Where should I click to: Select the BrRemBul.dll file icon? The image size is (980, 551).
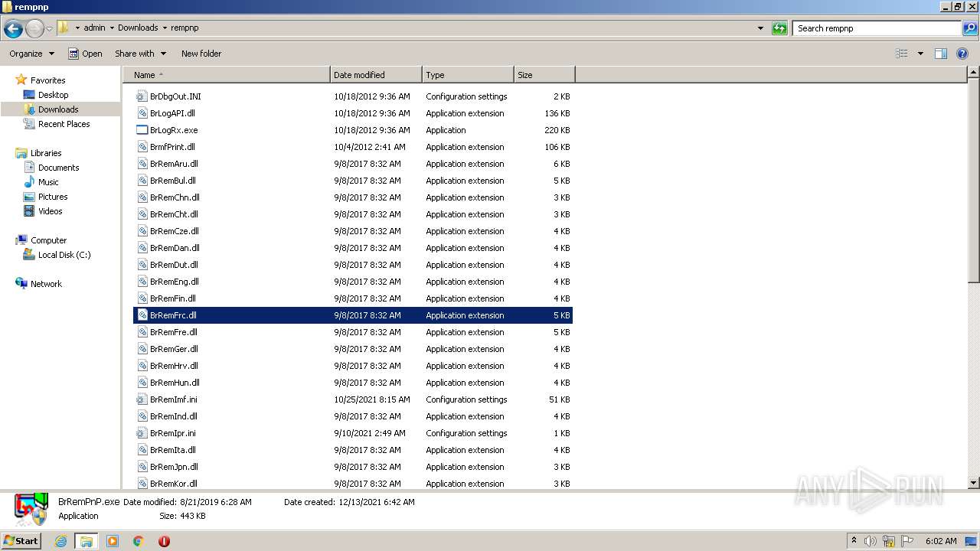pos(142,181)
